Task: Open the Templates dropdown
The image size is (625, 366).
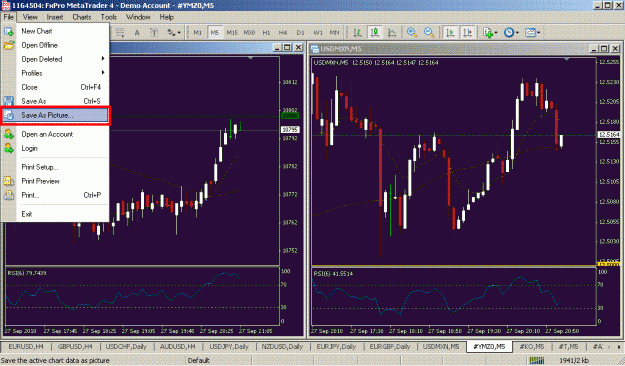Action: click(x=533, y=33)
